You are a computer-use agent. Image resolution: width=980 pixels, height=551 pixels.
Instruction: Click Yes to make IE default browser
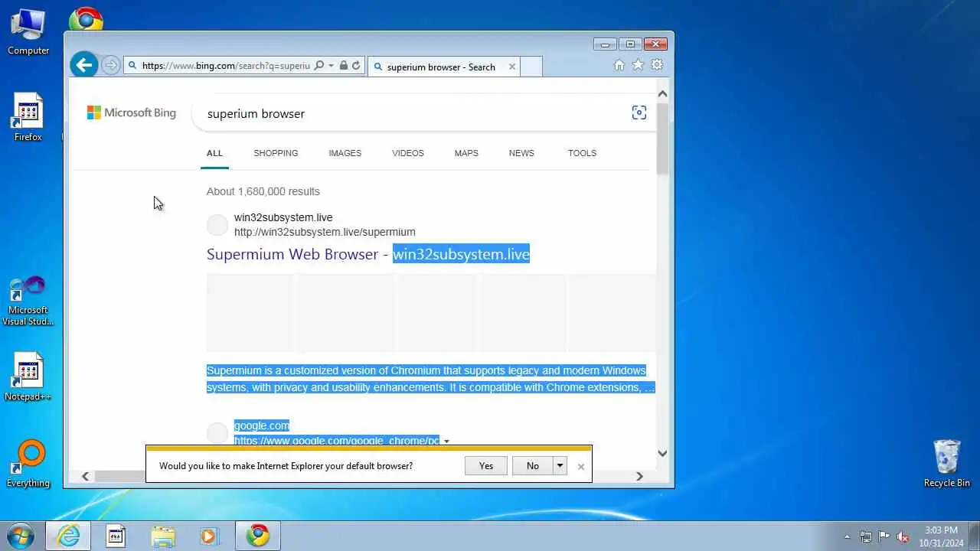point(486,466)
